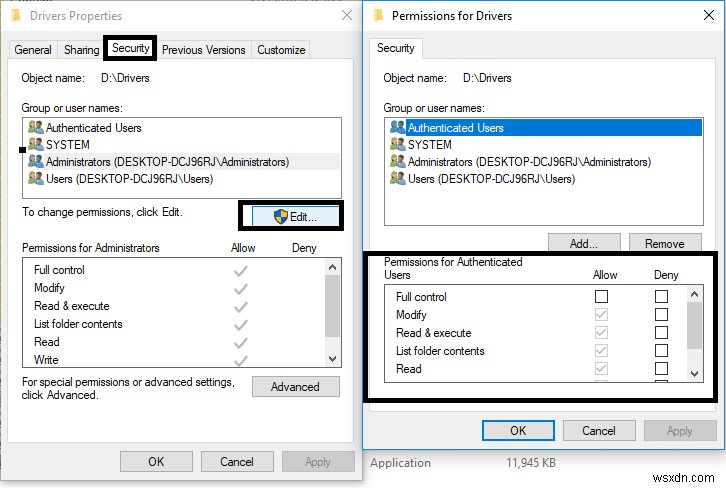Open Advanced security settings
Image resolution: width=726 pixels, height=488 pixels.
(x=295, y=387)
